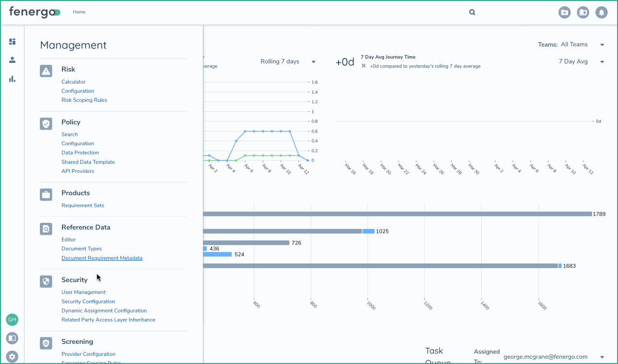This screenshot has height=364, width=618.
Task: Open Risk Calculator link
Action: 73,82
